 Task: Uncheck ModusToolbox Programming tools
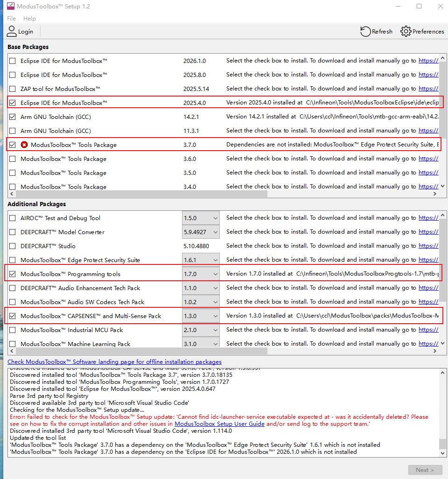[x=13, y=274]
